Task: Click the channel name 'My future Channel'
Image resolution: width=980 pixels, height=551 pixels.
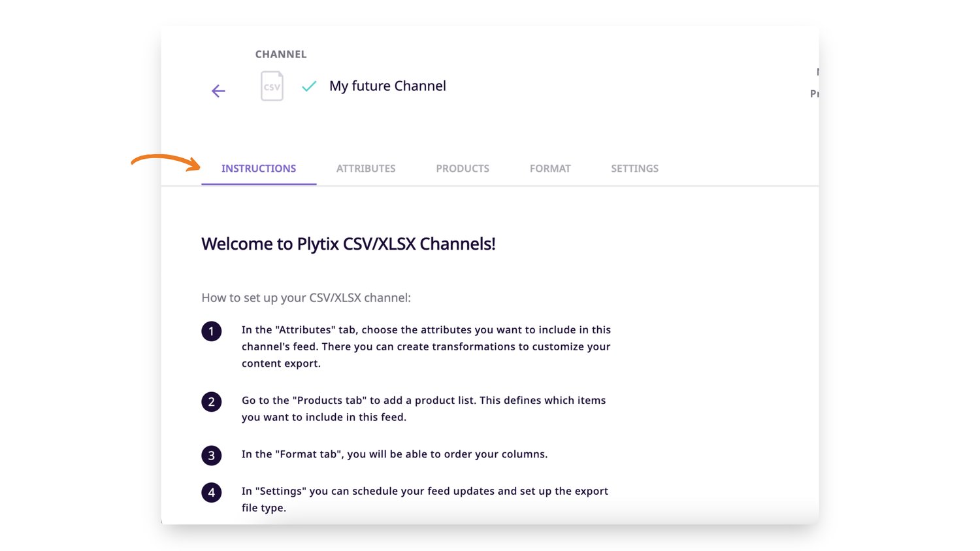Action: click(x=387, y=86)
